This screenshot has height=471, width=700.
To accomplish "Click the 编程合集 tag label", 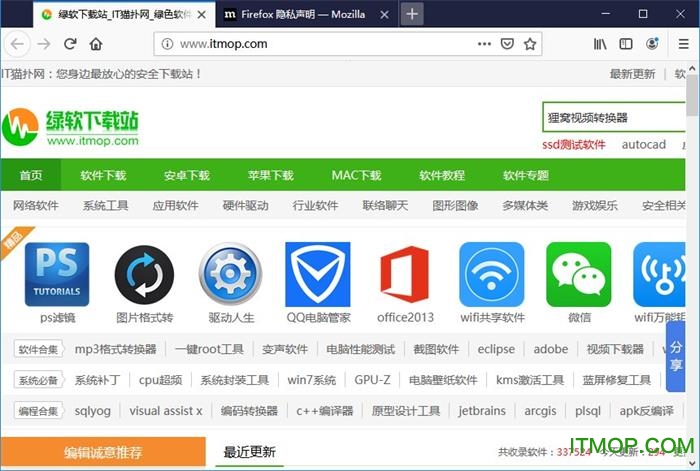I will tap(38, 411).
